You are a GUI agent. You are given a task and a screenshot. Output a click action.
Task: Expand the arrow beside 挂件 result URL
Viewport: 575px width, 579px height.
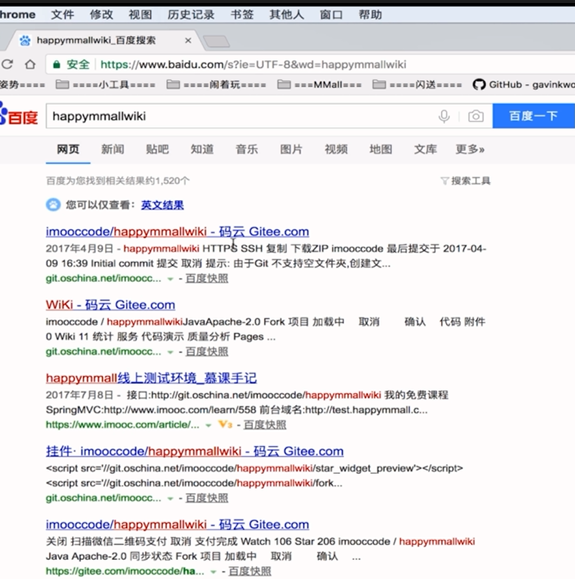pyautogui.click(x=170, y=499)
